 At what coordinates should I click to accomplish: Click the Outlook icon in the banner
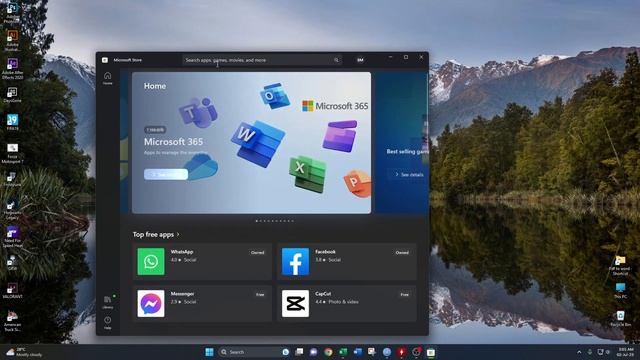click(275, 96)
